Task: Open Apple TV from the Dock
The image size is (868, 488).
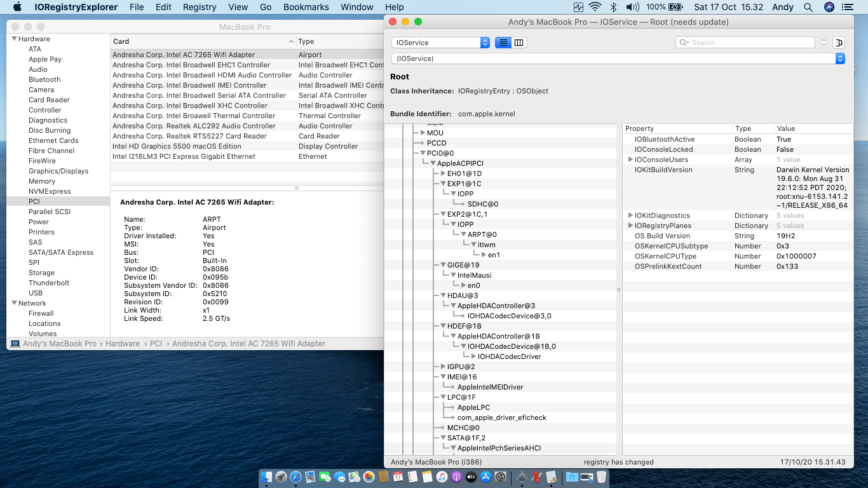Action: [x=471, y=477]
